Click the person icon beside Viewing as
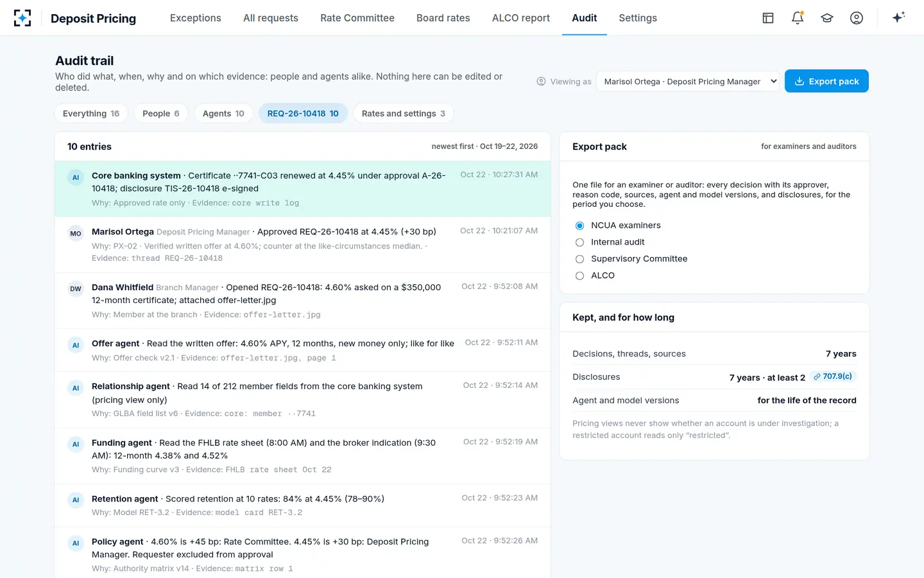924x578 pixels. [x=541, y=82]
